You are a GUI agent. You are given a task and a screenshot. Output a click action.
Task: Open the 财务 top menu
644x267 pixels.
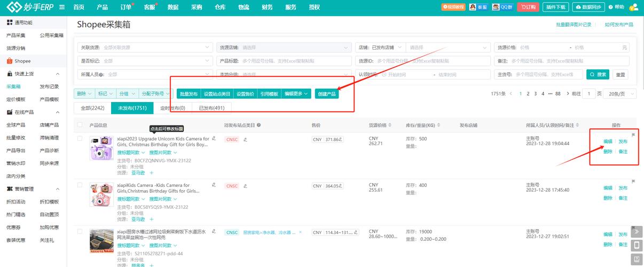point(268,7)
